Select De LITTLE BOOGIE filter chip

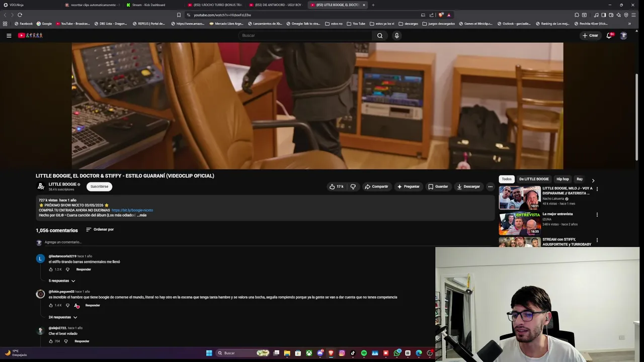click(x=534, y=179)
